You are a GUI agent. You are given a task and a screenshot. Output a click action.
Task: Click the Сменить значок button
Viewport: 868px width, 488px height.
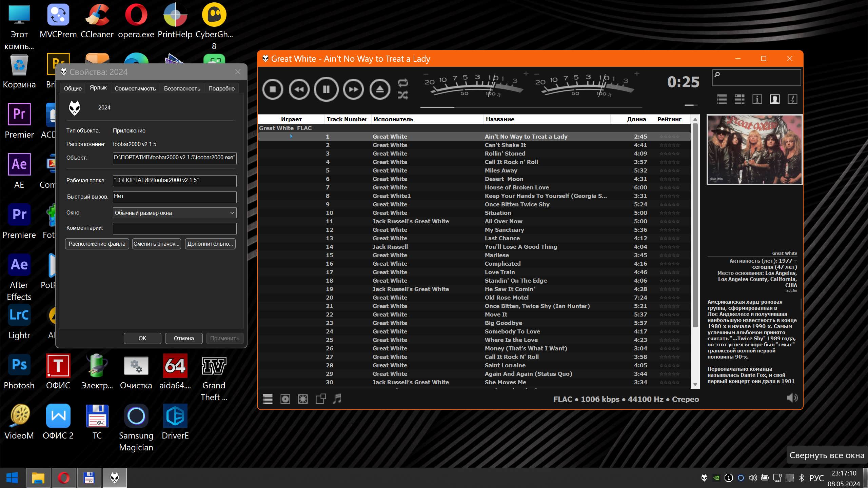click(156, 244)
